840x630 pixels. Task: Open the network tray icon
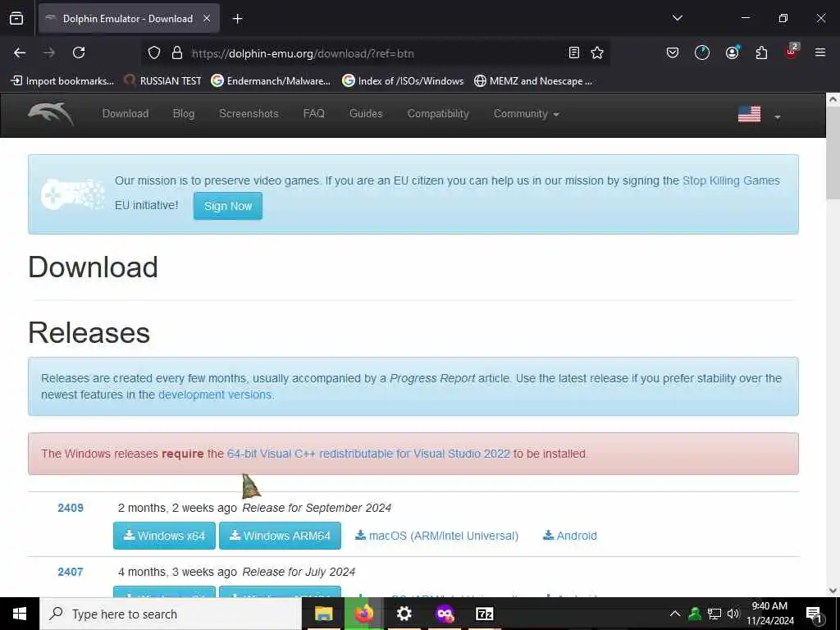pos(714,614)
